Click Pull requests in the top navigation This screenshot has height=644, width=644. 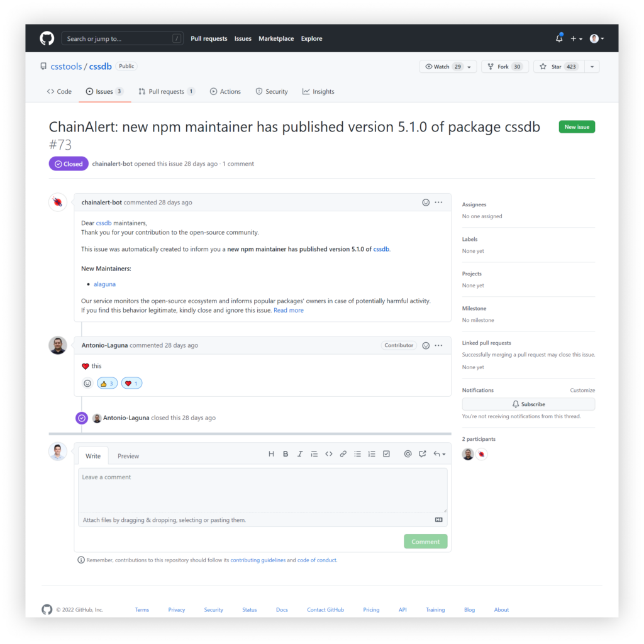pyautogui.click(x=209, y=38)
